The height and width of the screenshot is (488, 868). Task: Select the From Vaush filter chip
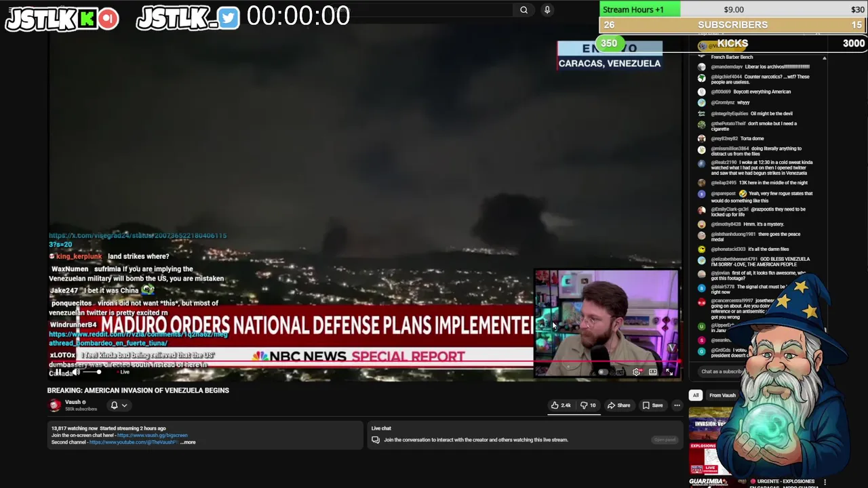coord(722,395)
